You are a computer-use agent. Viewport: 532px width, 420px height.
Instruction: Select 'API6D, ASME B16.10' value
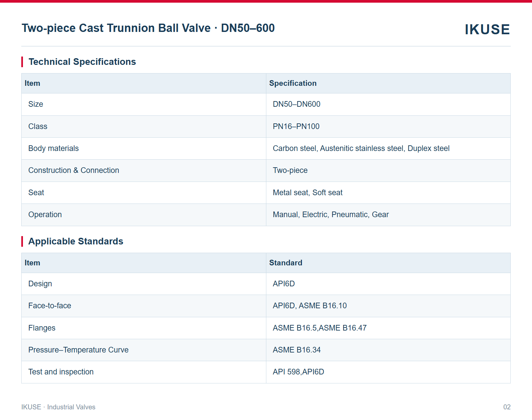(x=310, y=306)
